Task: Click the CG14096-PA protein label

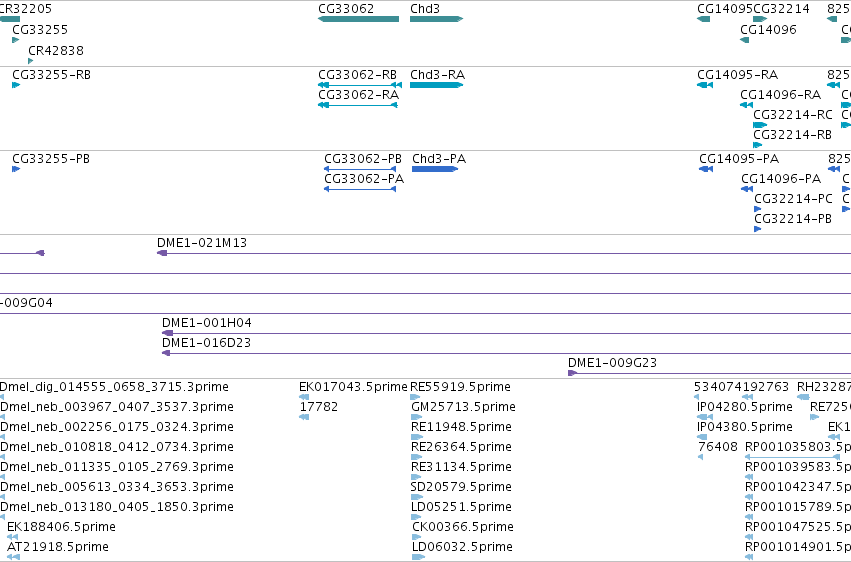Action: point(781,178)
